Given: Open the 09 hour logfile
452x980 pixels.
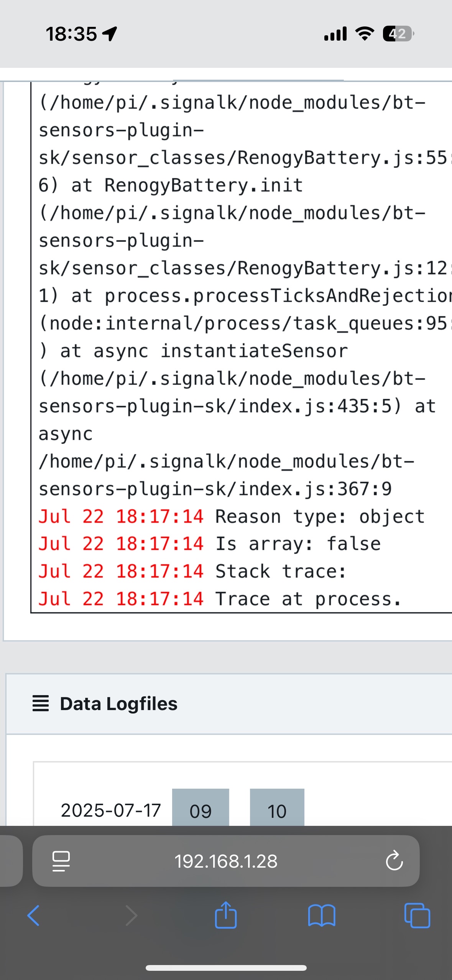Looking at the screenshot, I should coord(201,808).
